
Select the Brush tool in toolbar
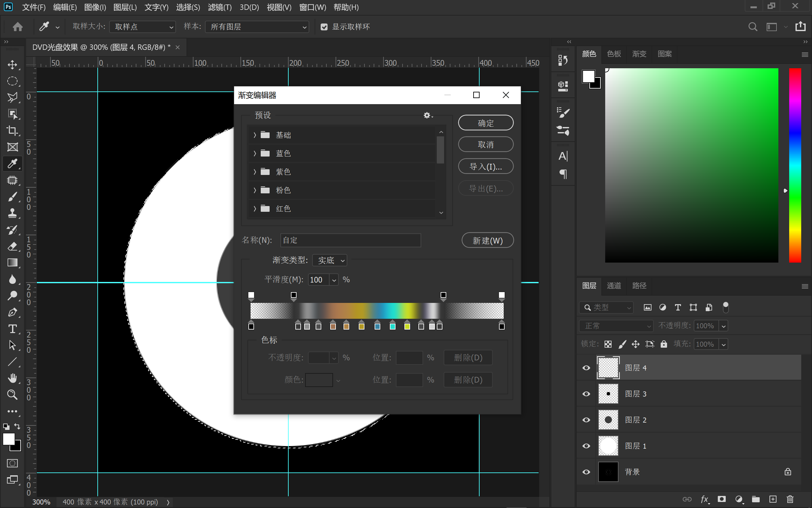point(12,197)
